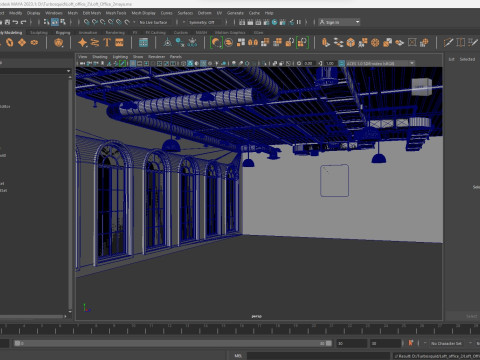Open the ACES color space dropdown in viewport
This screenshot has height=360, width=480.
click(x=380, y=63)
